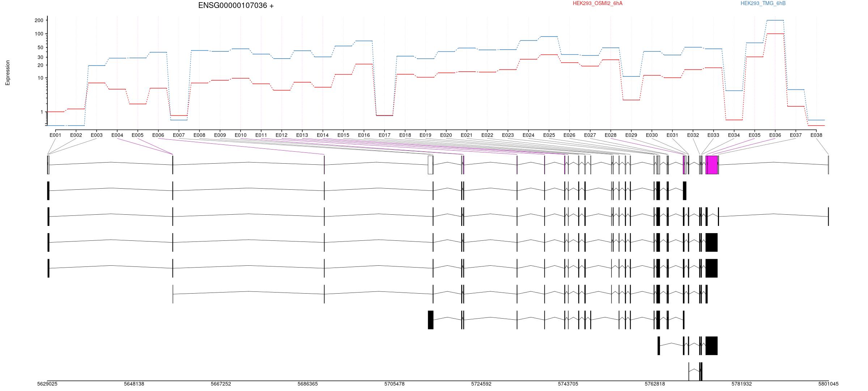Viewport: 868px width, 391px height.
Task: Click y-axis tick value 100
Action: [39, 34]
